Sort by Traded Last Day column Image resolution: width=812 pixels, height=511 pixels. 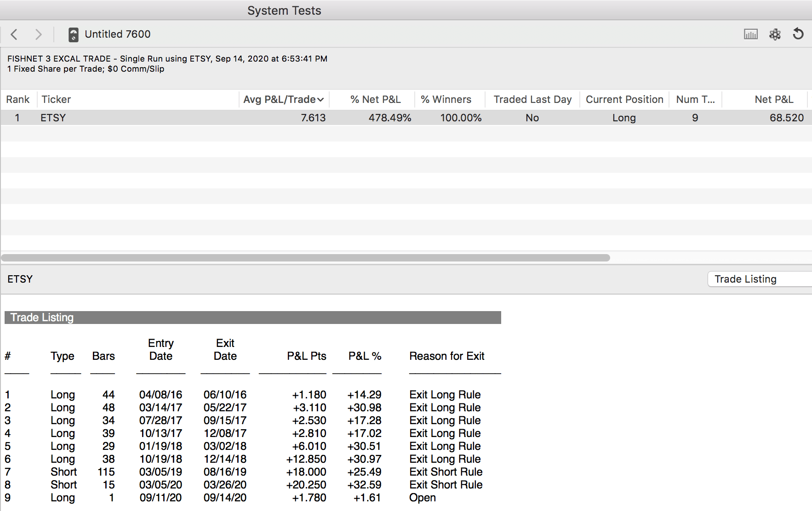coord(532,99)
